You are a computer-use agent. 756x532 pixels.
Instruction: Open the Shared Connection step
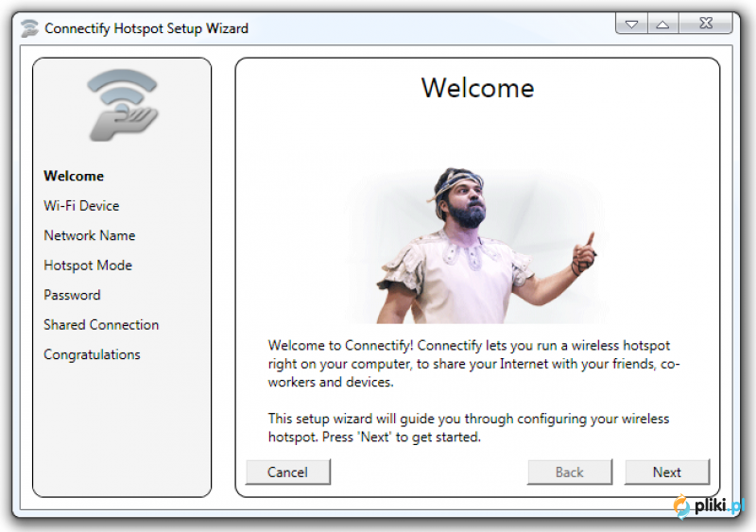(101, 325)
